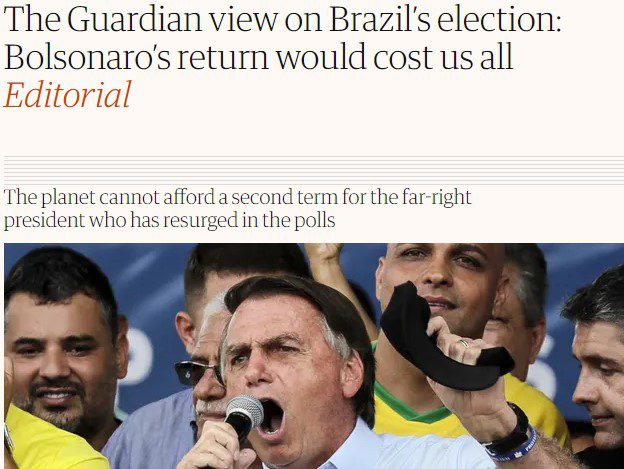
Task: Click the man in profile at photo's right edge
Action: [x=597, y=366]
